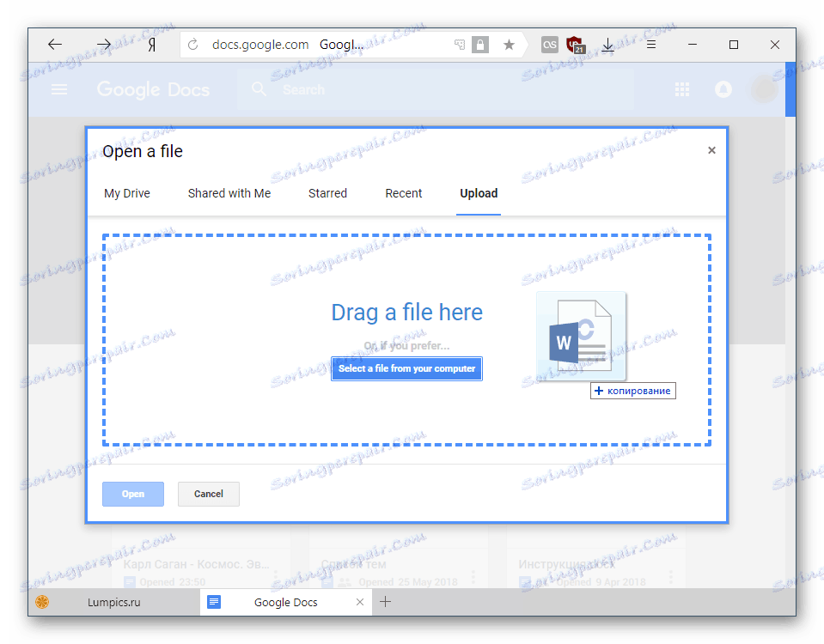This screenshot has height=644, width=824.
Task: Switch to the Starred tab
Action: [x=327, y=193]
